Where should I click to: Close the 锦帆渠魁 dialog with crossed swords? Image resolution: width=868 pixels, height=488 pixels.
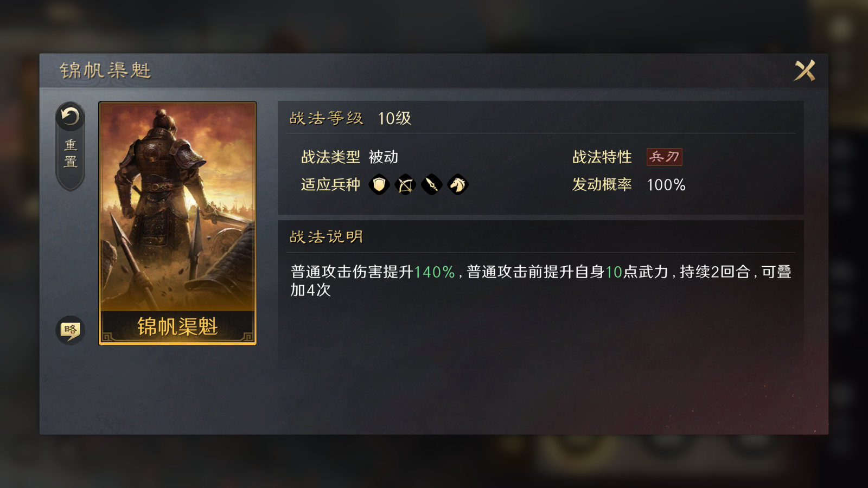tap(805, 70)
